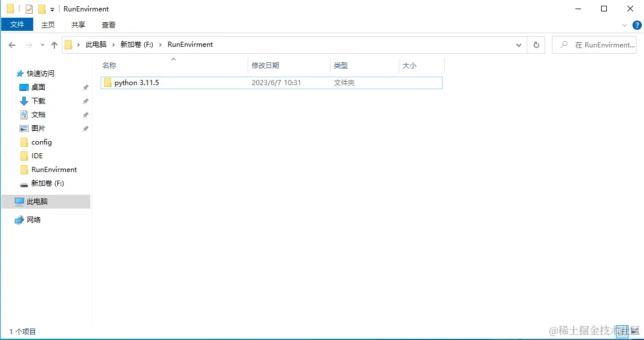Switch to the 主页 ribbon tab
Screen dimensions: 644x340
[48, 25]
